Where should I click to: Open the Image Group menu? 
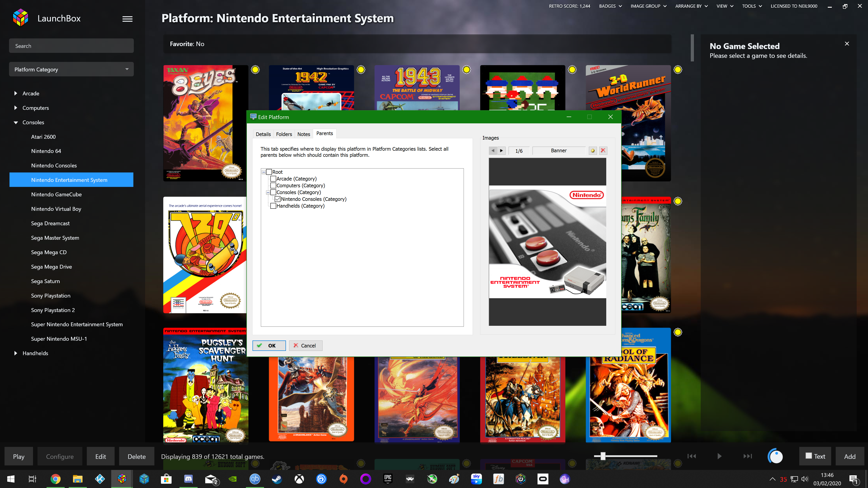click(x=648, y=6)
